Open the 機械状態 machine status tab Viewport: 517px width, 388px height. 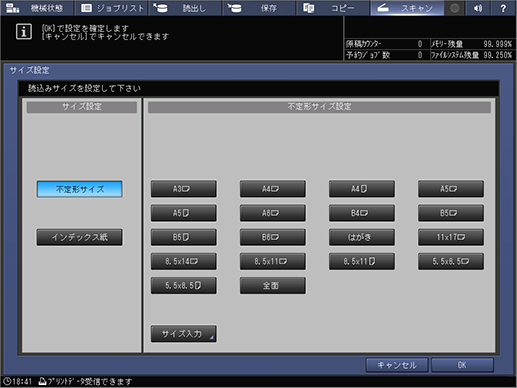coord(37,8)
